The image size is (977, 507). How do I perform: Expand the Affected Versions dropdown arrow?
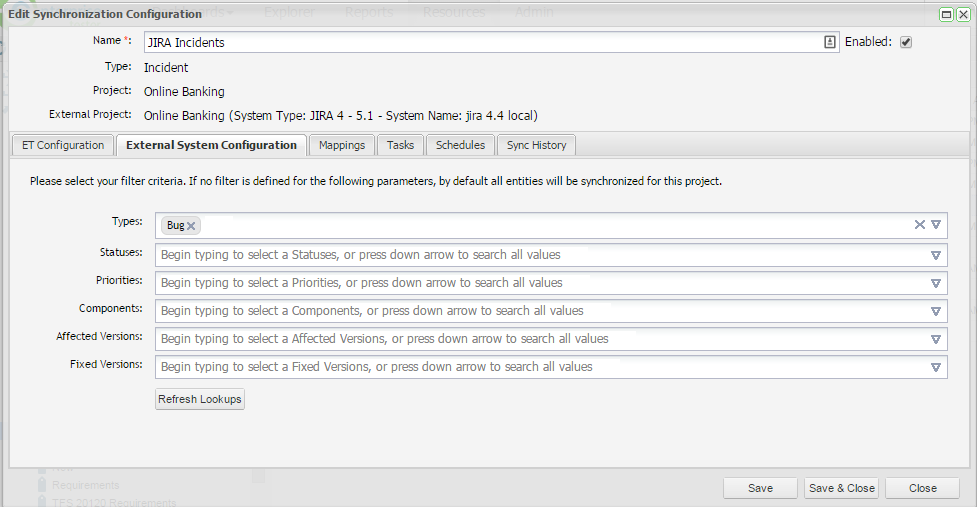coord(936,339)
